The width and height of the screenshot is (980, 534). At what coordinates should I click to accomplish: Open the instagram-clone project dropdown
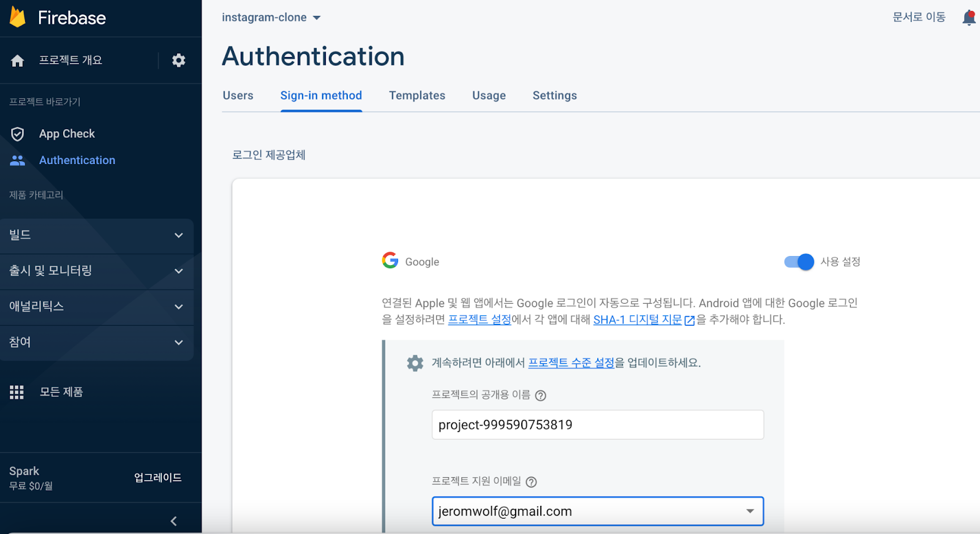271,18
